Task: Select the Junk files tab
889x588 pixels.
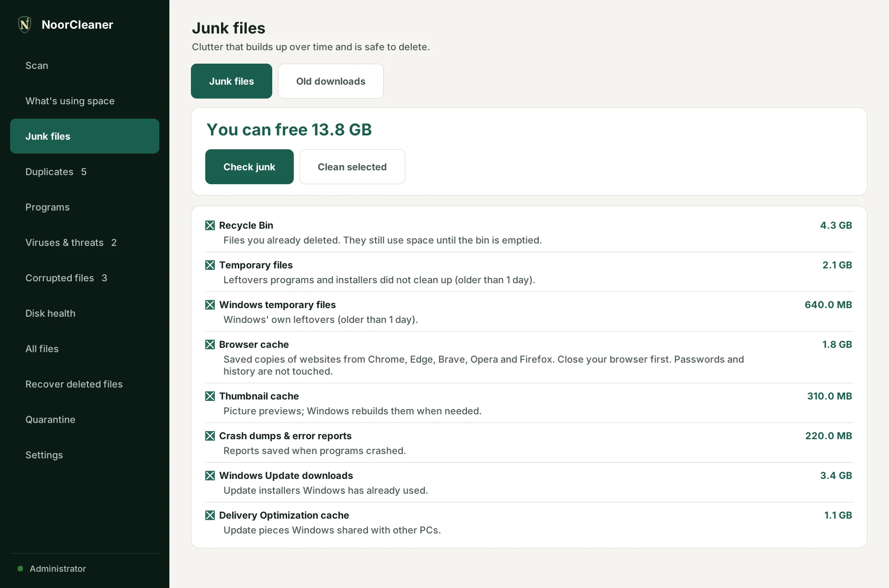Action: (x=232, y=81)
